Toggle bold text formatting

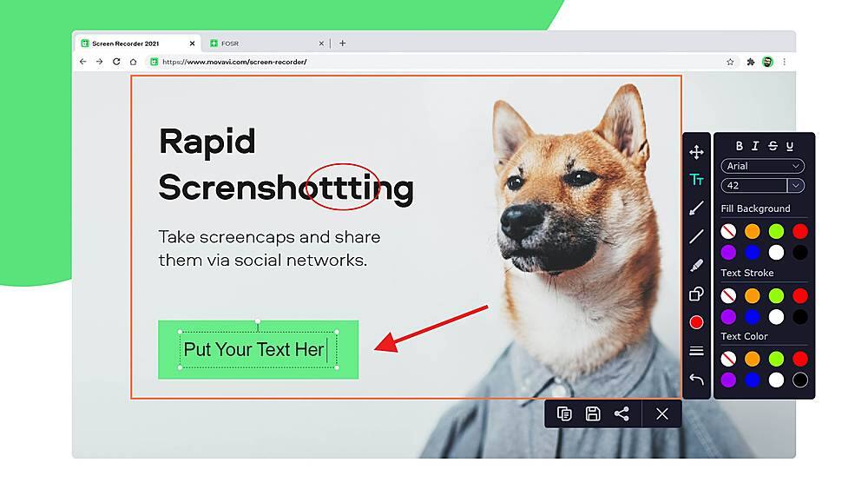(739, 146)
